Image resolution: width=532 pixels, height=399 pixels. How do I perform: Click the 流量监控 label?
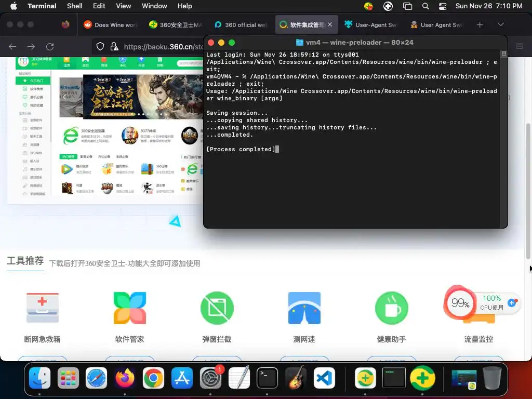click(x=478, y=339)
